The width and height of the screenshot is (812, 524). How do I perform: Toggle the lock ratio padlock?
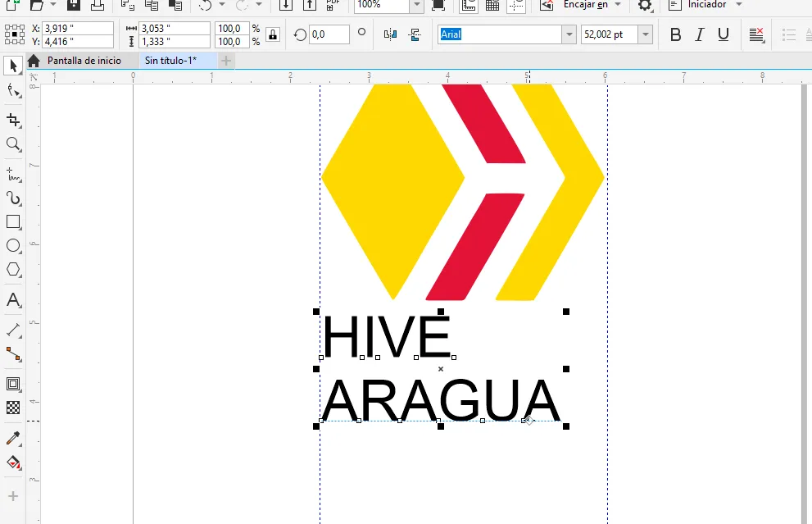(273, 34)
